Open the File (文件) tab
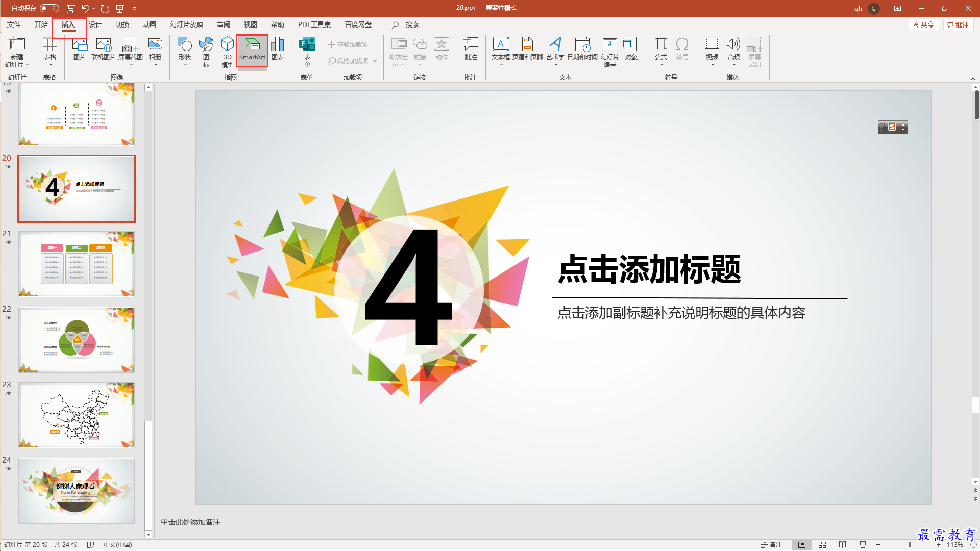Screen dimensions: 980x551 [x=14, y=24]
